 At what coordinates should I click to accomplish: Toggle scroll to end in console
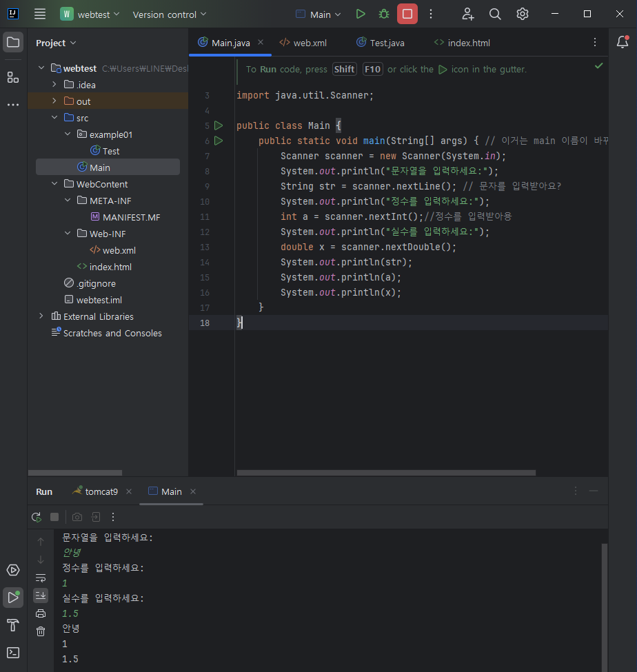[41, 595]
